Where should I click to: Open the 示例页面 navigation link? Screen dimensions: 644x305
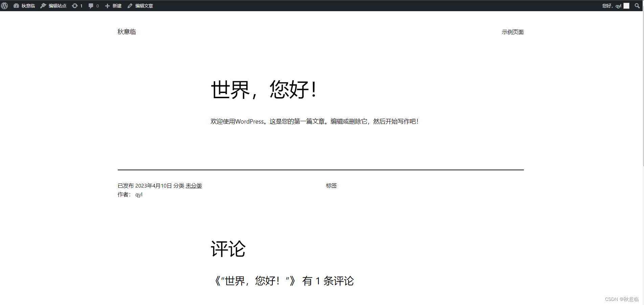tap(513, 32)
